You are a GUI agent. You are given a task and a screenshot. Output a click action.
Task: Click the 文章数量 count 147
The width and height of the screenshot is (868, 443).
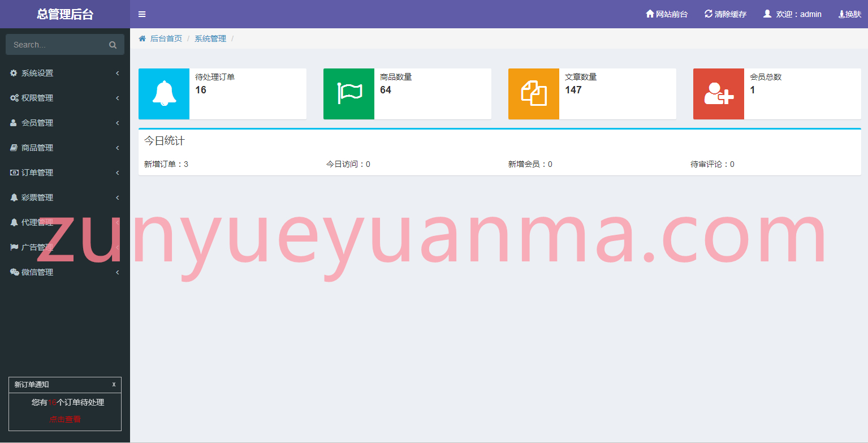[573, 90]
